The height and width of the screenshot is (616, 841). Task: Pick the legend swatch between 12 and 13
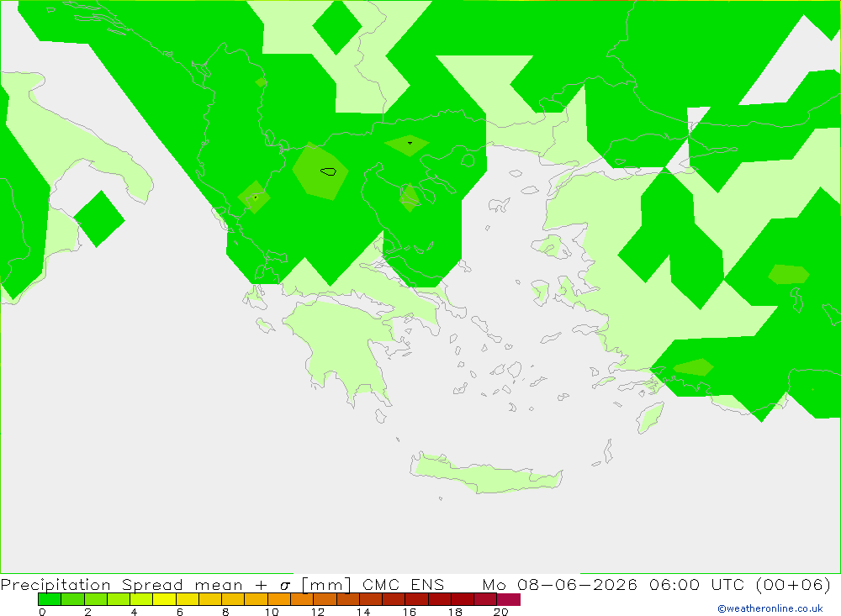tap(325, 599)
